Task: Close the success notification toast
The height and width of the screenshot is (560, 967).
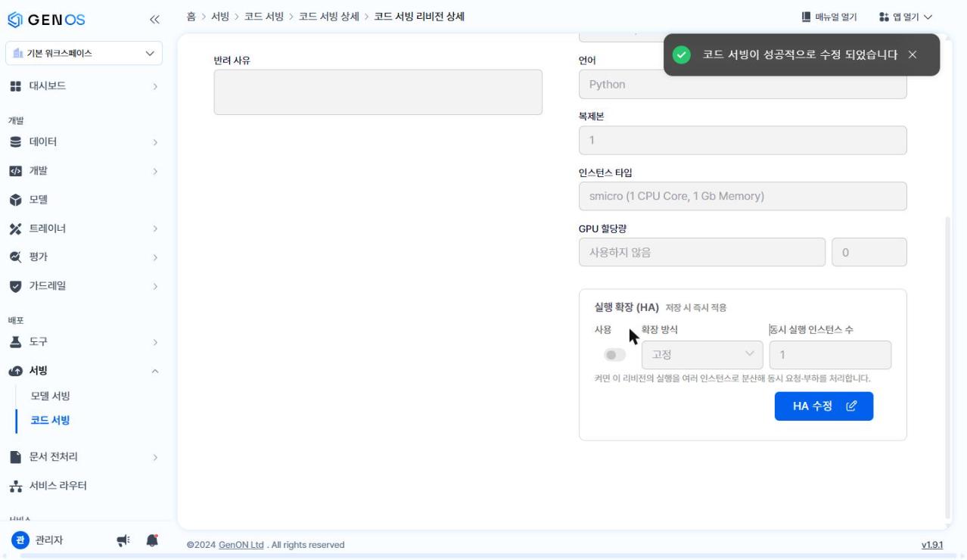Action: (x=913, y=54)
